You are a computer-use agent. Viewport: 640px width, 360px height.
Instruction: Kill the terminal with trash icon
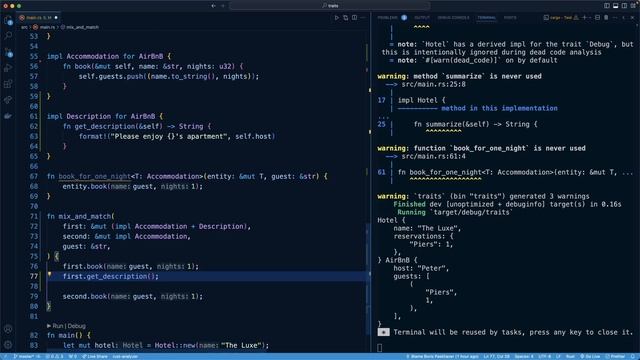coord(606,18)
